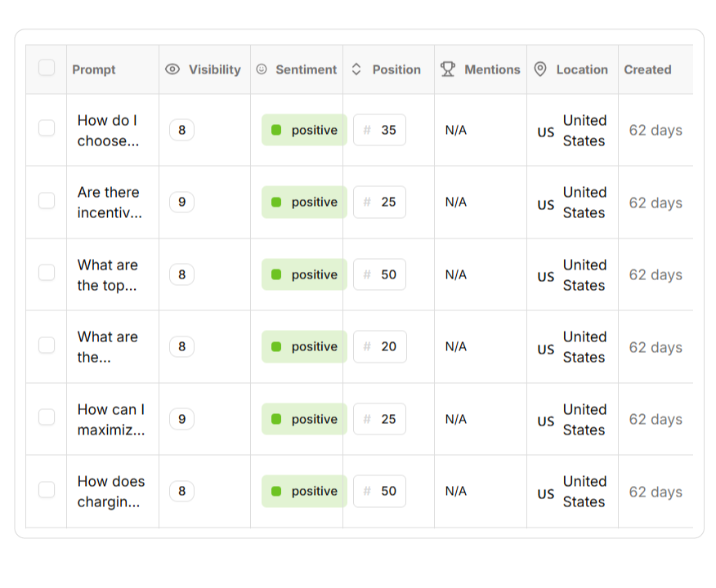The width and height of the screenshot is (716, 588).
Task: Open the 'What are the top...' prompt
Action: tap(108, 275)
